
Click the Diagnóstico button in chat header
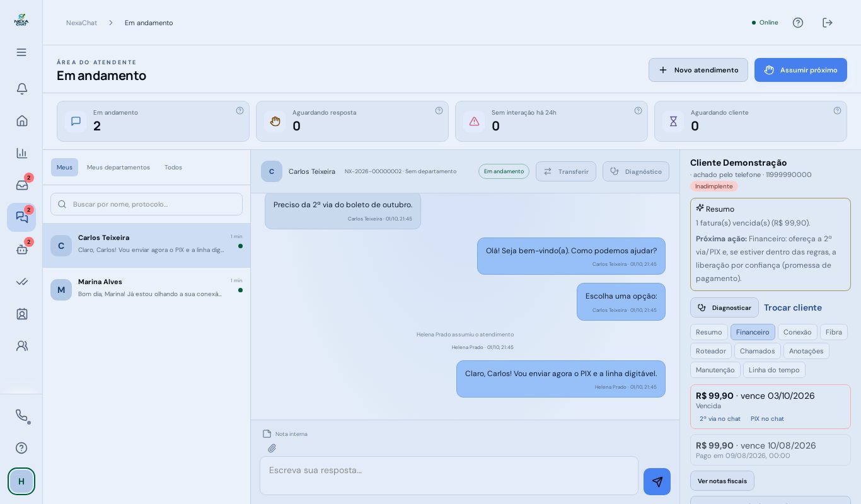pyautogui.click(x=636, y=171)
